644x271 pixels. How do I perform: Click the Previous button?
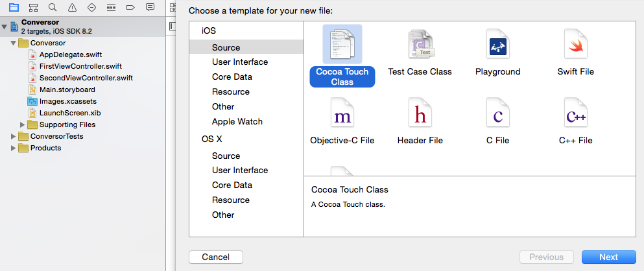point(547,257)
